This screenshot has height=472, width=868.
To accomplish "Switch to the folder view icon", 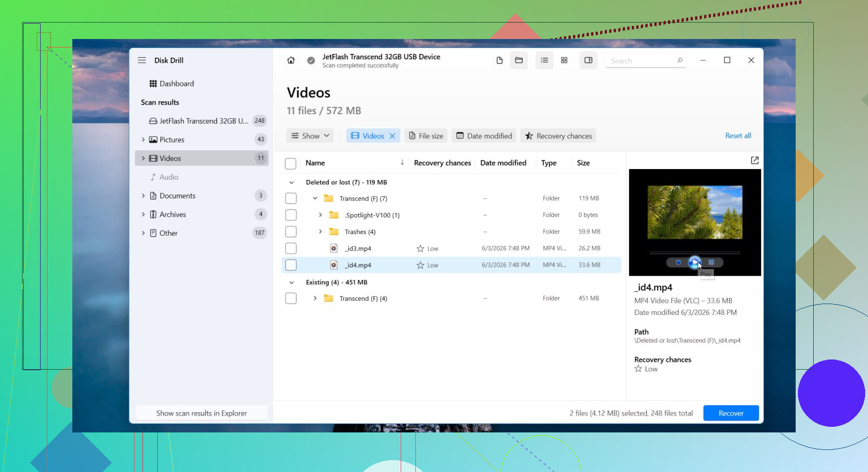I will (519, 60).
